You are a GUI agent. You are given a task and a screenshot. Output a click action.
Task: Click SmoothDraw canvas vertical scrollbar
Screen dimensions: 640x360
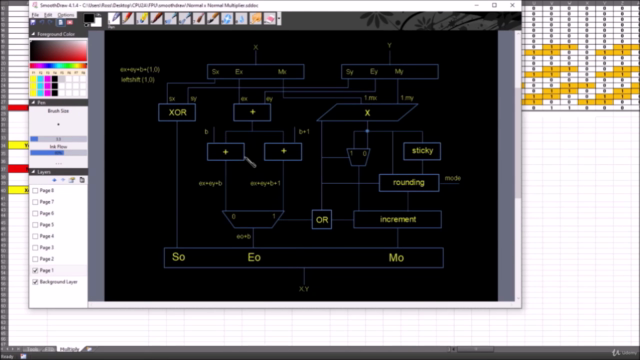point(518,165)
